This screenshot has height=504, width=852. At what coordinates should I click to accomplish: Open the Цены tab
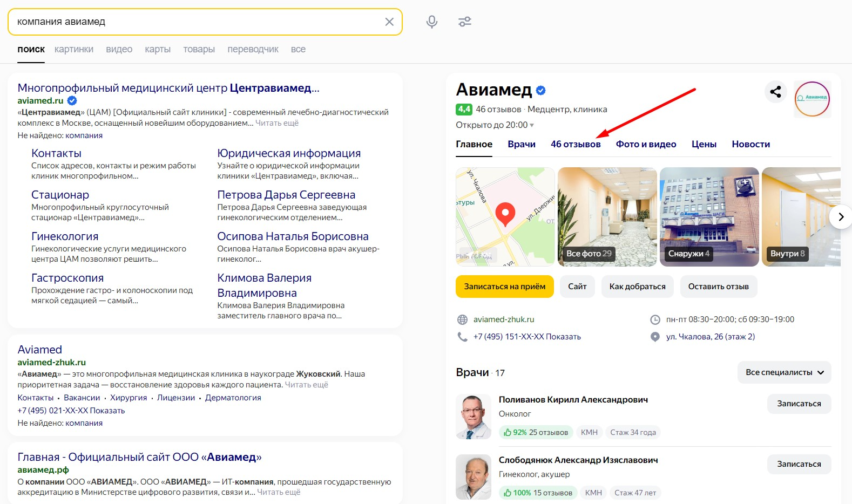[x=704, y=144]
